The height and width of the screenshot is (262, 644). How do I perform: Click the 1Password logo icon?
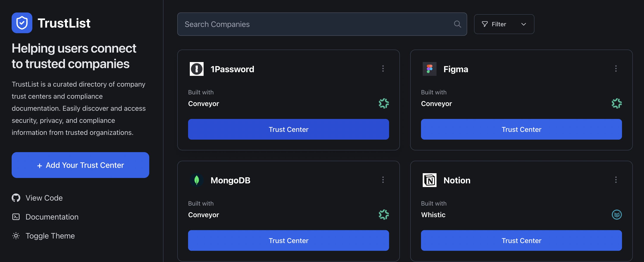tap(196, 69)
